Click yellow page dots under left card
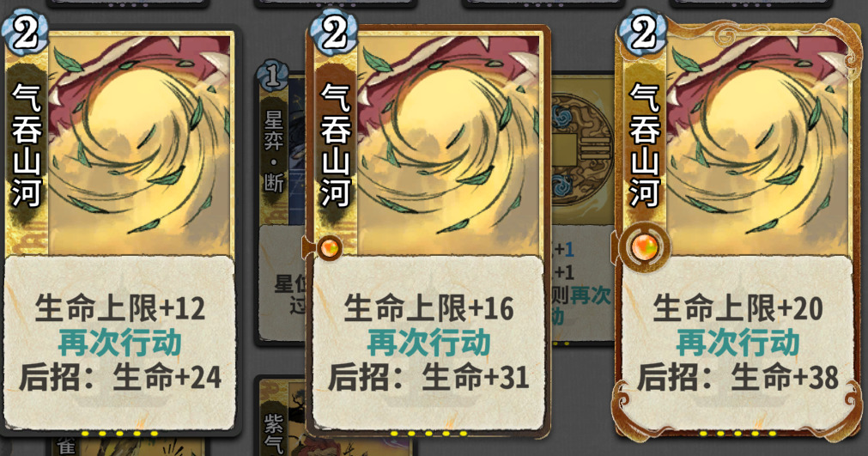Viewport: 868px width, 456px height. 119,434
